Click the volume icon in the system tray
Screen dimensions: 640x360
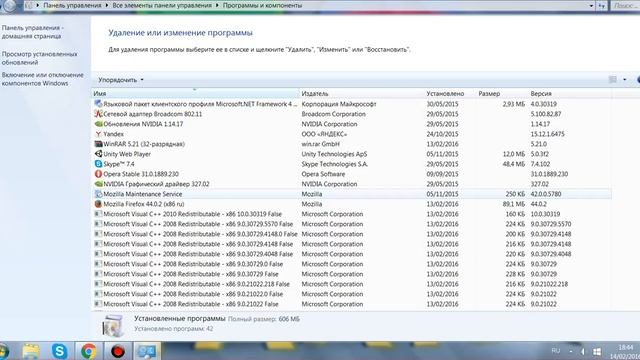582,351
